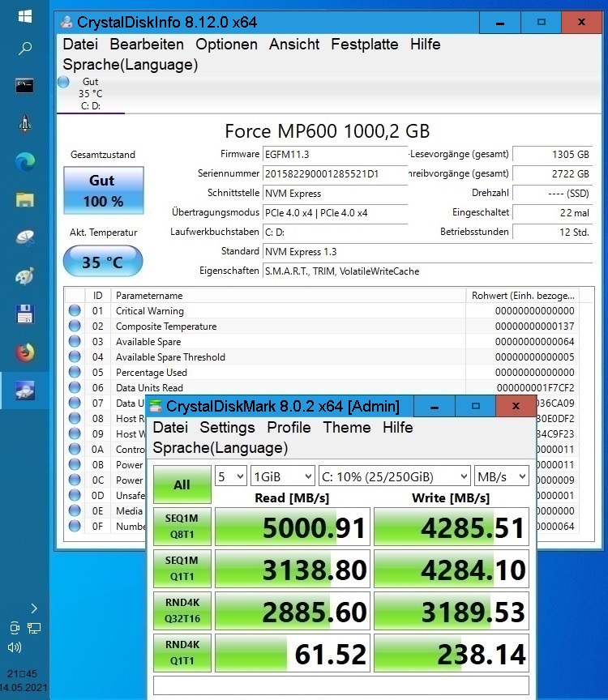This screenshot has height=700, width=608.
Task: Click the 5000.91 sequential read result
Action: [293, 527]
